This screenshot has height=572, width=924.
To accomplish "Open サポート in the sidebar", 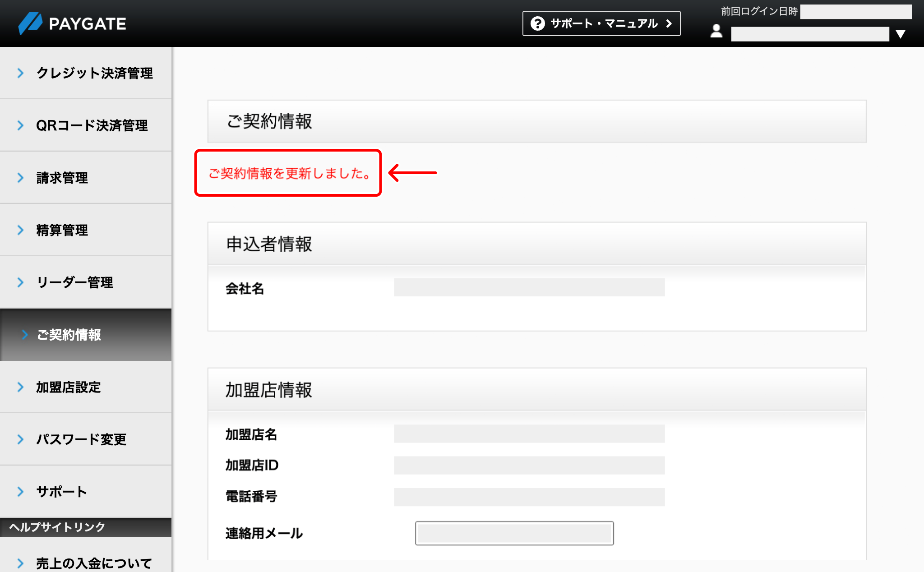I will (86, 492).
